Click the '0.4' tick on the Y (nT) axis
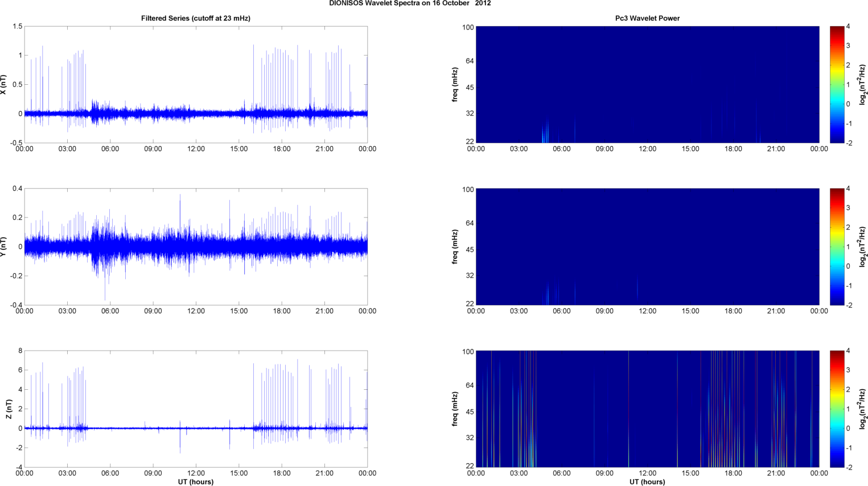The height and width of the screenshot is (486, 868). (17, 189)
